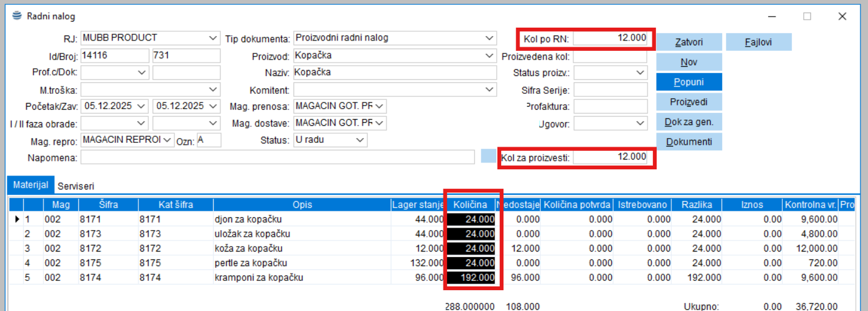868x311 pixels.
Task: Click the Zatvori button
Action: point(689,42)
